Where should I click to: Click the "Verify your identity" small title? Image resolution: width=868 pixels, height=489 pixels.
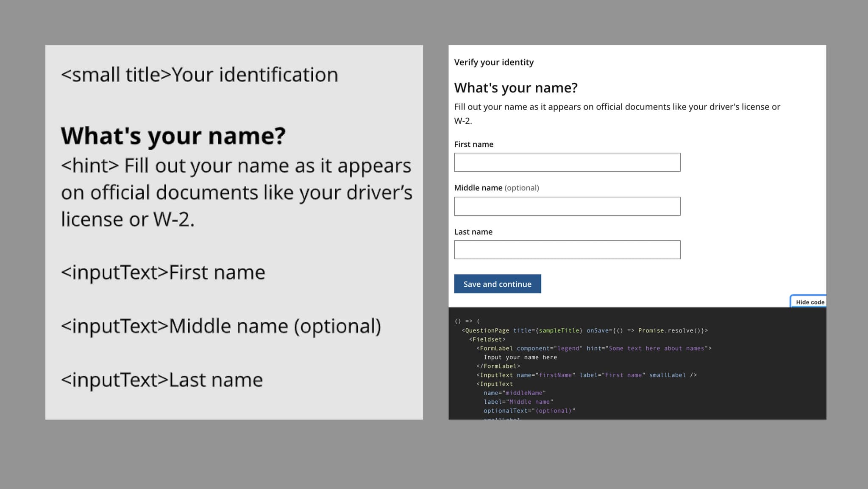[x=493, y=62]
